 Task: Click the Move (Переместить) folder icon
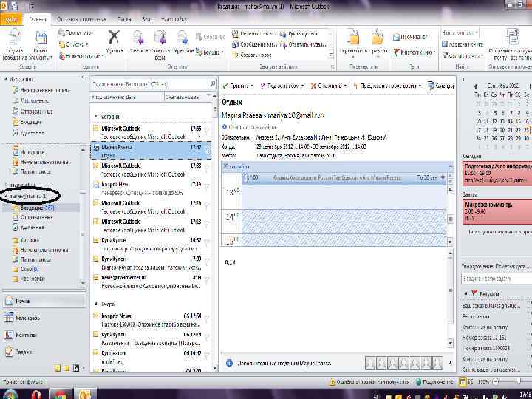[353, 38]
